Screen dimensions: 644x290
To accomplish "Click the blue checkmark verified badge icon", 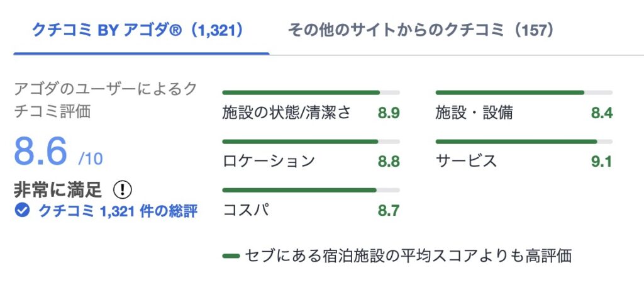I will 23,211.
